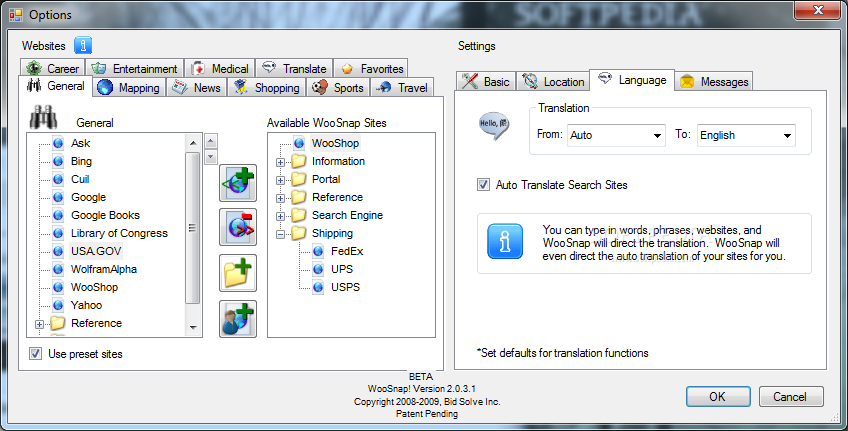The width and height of the screenshot is (848, 431).
Task: Open the Medical websites tab
Action: pos(220,68)
